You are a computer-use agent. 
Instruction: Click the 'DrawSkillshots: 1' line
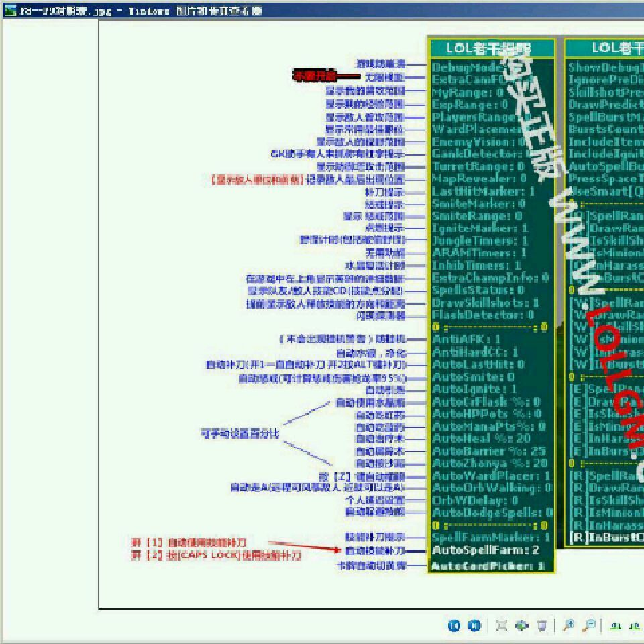pyautogui.click(x=485, y=303)
